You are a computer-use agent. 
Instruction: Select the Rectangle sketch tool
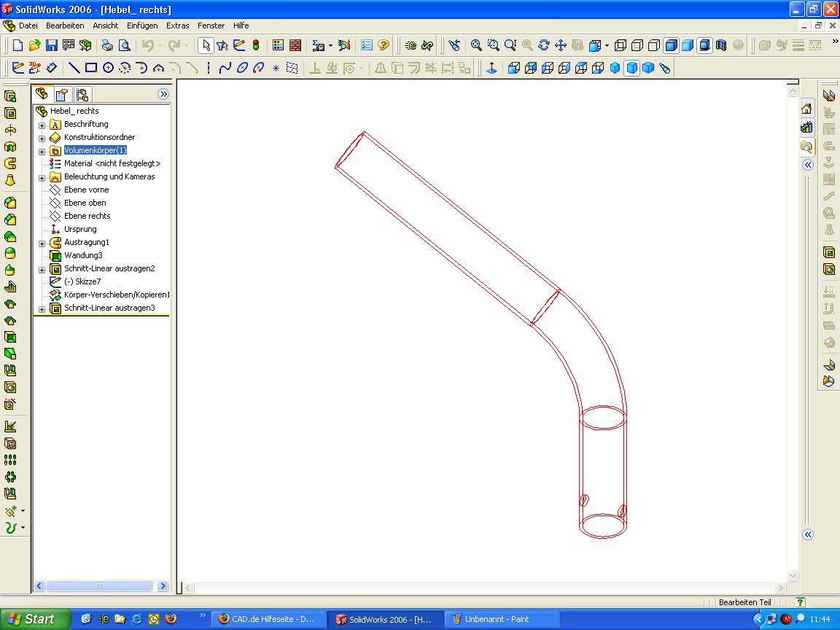[91, 68]
